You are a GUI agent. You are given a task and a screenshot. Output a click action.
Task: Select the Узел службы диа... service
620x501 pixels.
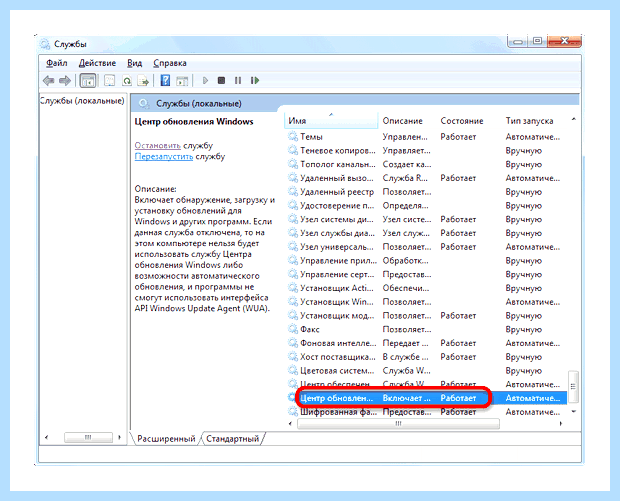(x=426, y=233)
